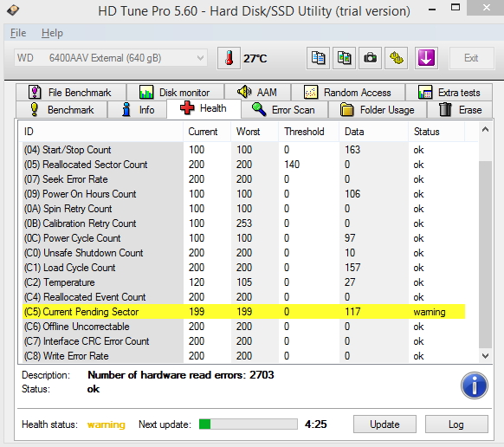Select the (04) Start/Stop Count row
This screenshot has height=447, width=504.
243,150
